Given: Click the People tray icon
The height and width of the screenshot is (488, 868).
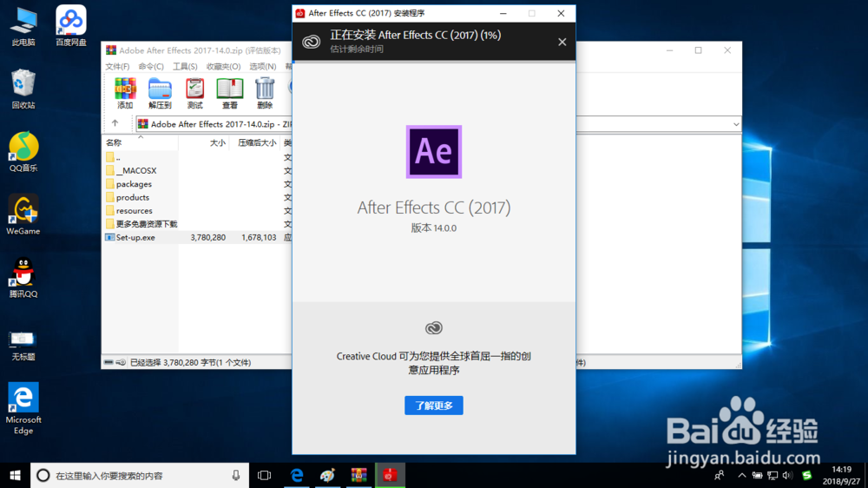Looking at the screenshot, I should 719,475.
